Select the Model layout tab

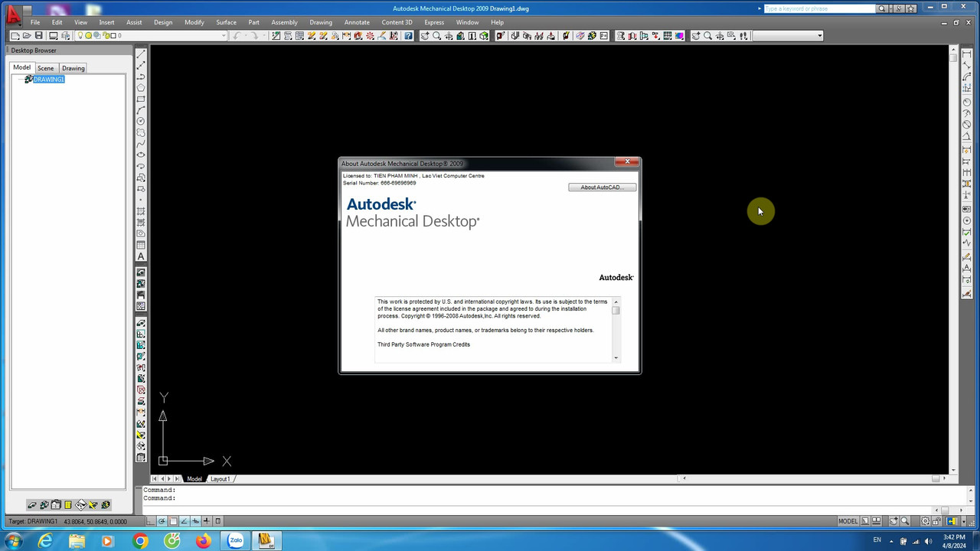coord(194,479)
